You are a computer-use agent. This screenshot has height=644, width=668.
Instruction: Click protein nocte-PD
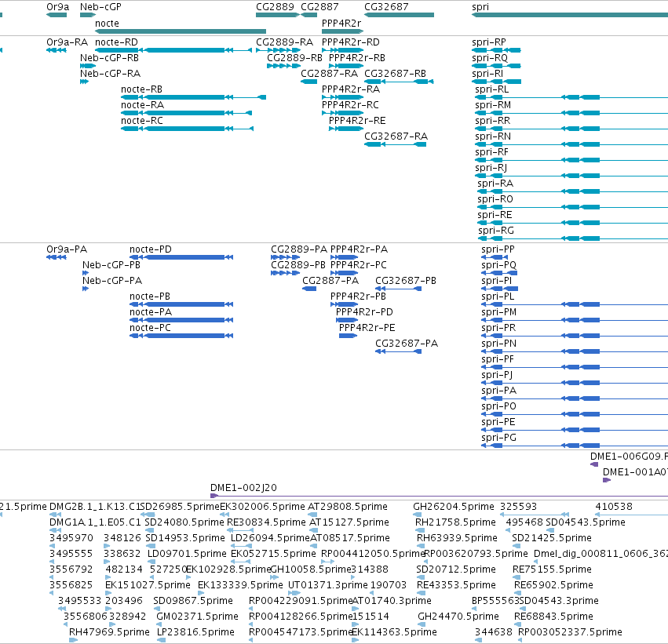click(181, 257)
